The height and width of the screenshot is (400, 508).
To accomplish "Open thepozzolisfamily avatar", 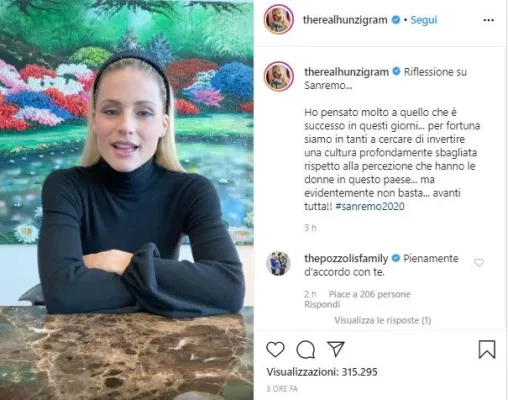I will point(278,263).
